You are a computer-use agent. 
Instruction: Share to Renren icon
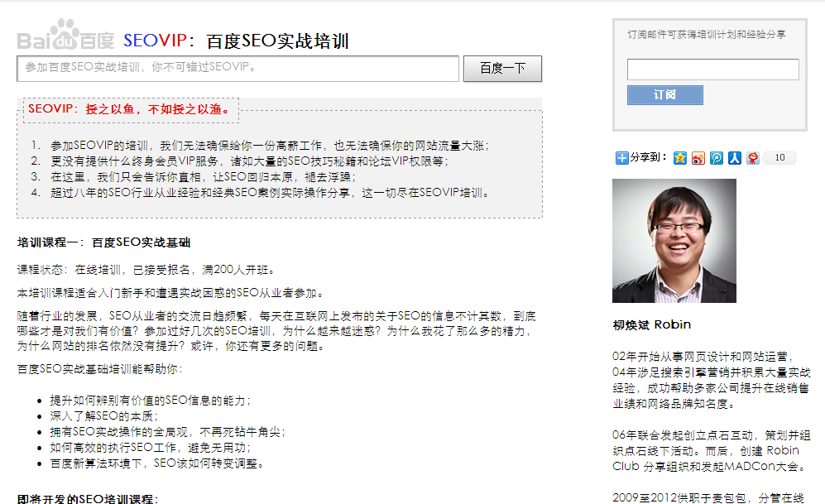pos(735,158)
